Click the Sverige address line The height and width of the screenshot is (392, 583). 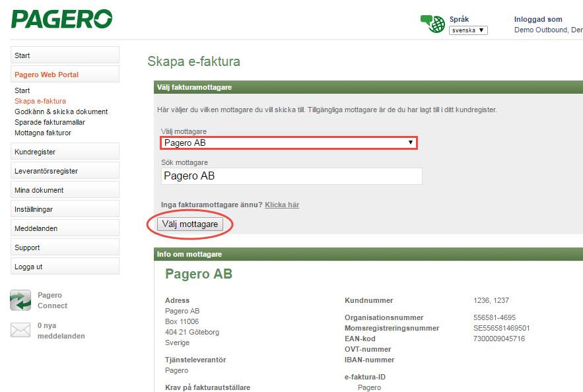click(x=178, y=343)
